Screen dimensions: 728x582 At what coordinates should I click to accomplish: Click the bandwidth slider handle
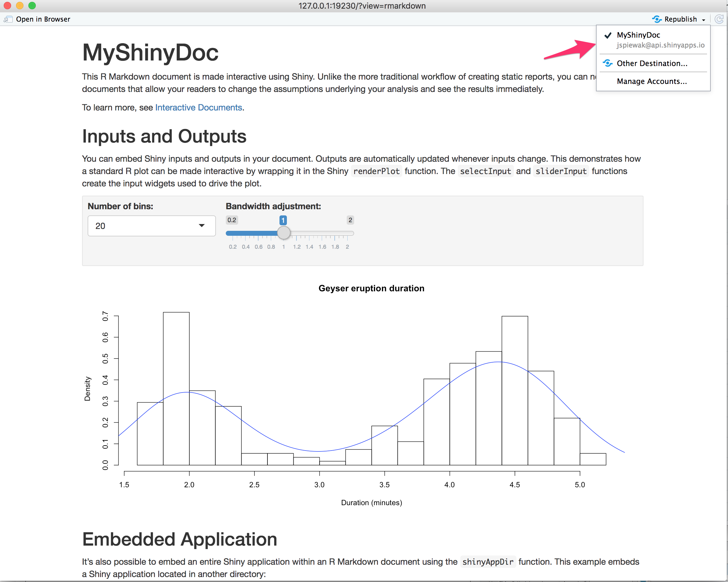click(x=283, y=233)
